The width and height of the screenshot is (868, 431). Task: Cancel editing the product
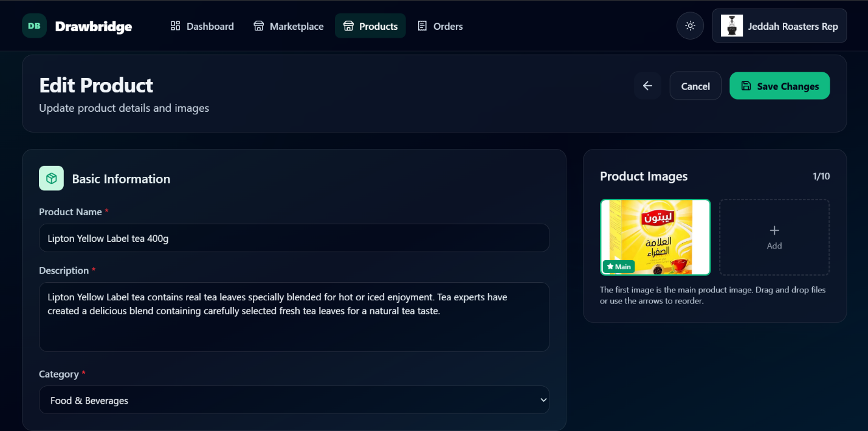(x=695, y=86)
